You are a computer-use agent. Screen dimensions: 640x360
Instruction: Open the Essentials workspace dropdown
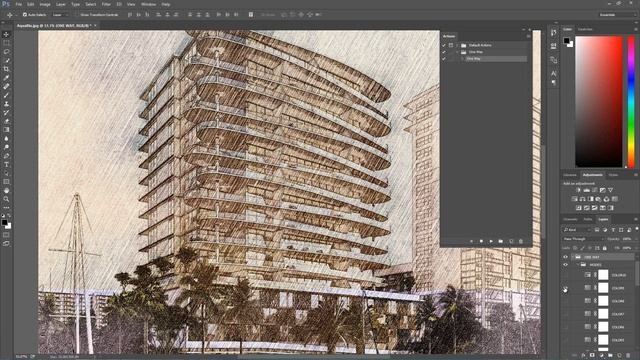coord(618,15)
